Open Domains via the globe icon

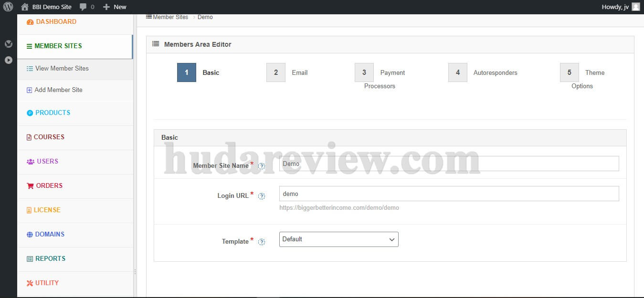[29, 234]
